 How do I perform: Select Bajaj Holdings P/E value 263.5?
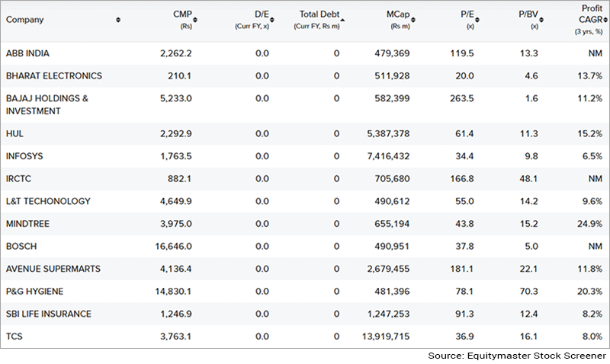click(x=462, y=99)
